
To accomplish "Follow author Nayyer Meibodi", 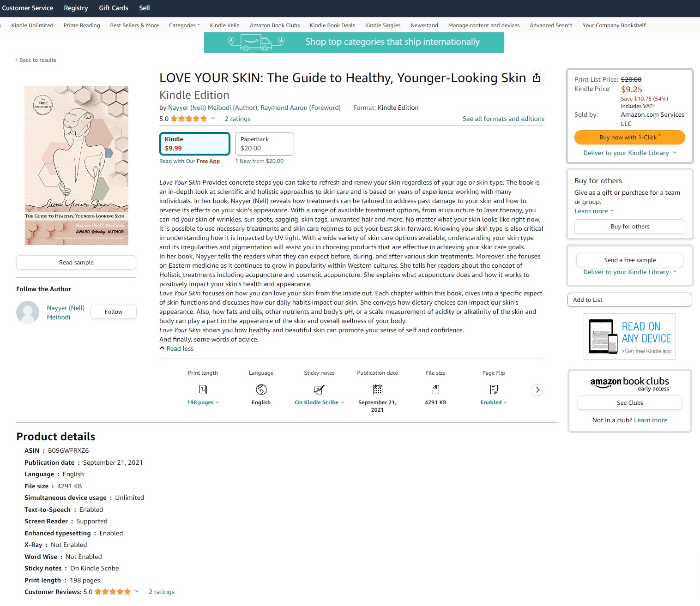I will click(x=114, y=312).
